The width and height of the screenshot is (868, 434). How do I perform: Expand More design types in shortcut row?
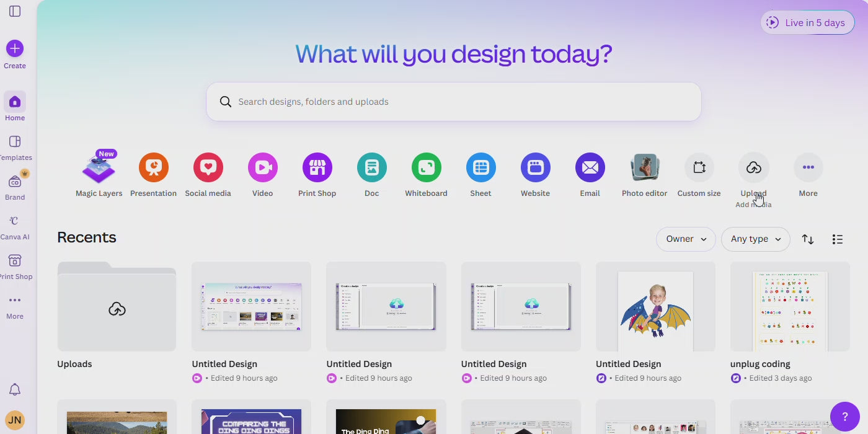click(808, 168)
